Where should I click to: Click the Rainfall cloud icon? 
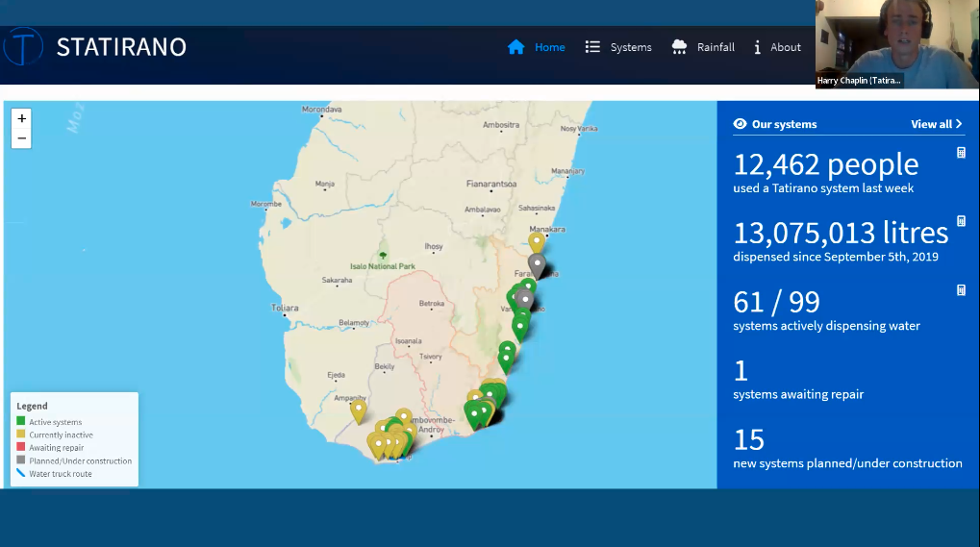679,47
